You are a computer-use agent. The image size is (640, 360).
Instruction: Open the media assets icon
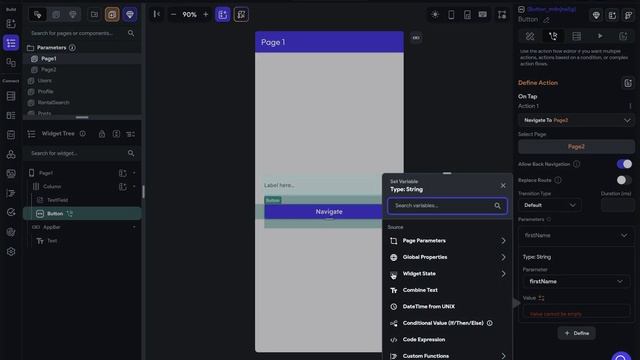point(11,174)
